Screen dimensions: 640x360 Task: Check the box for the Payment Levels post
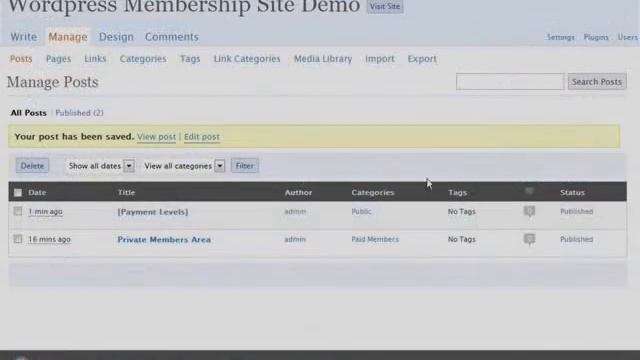[x=18, y=211]
